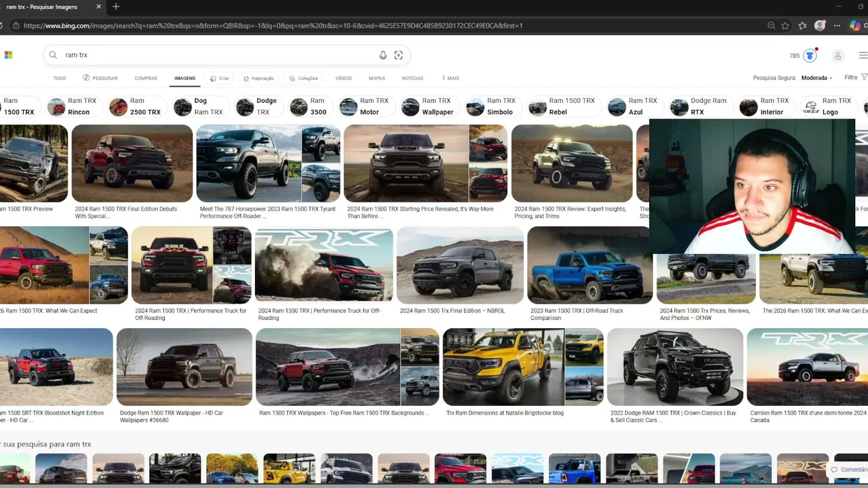The width and height of the screenshot is (868, 488).
Task: Click the '2024 Ram 1500 Trx Final Edition – NBROL' caption
Action: pos(452,311)
